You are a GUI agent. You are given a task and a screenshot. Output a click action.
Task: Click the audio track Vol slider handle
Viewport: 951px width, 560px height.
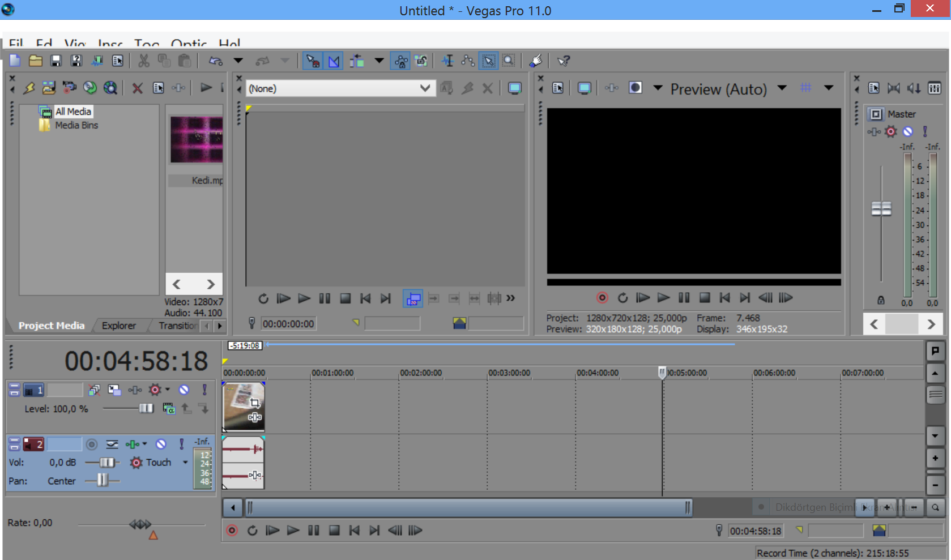[106, 463]
